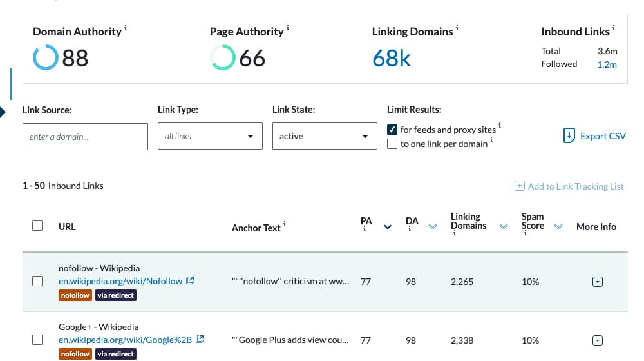Enable the one link per domain checkbox
644x361 pixels.
(392, 144)
